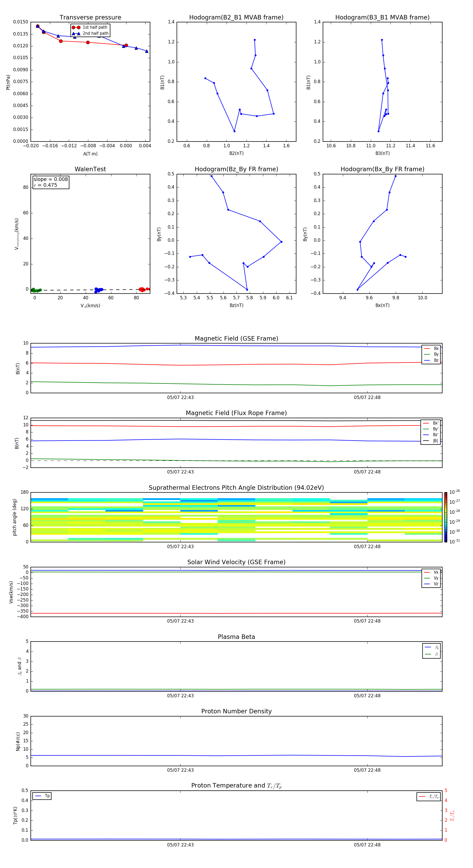Viewport: 473px width, 868px height.
Task: Click the 'Plasma Beta' panel title
Action: coord(236,637)
